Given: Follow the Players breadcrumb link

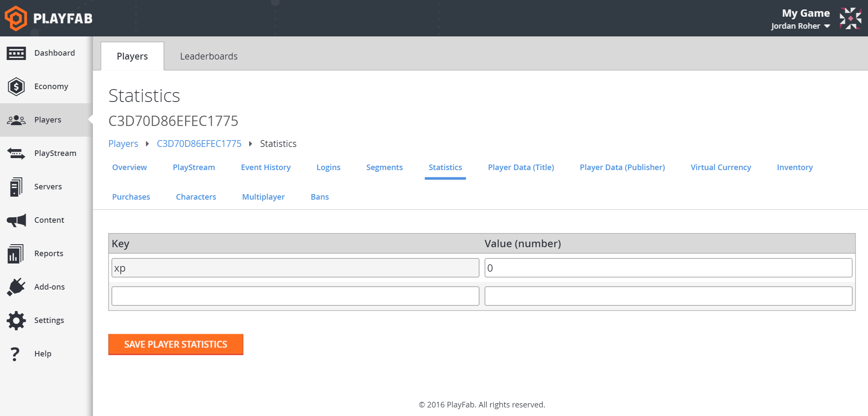Looking at the screenshot, I should [x=123, y=144].
